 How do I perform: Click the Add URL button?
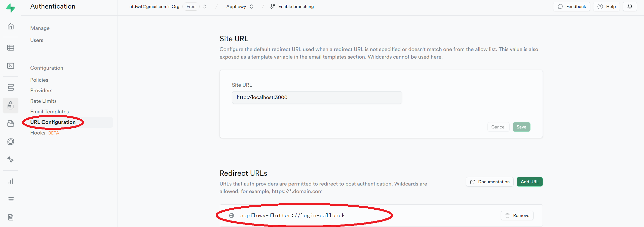pos(529,182)
